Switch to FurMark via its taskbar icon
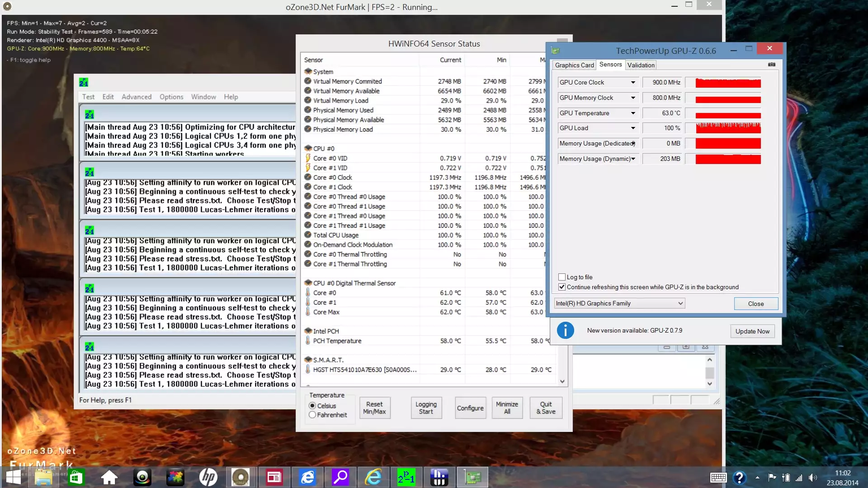 click(x=241, y=477)
